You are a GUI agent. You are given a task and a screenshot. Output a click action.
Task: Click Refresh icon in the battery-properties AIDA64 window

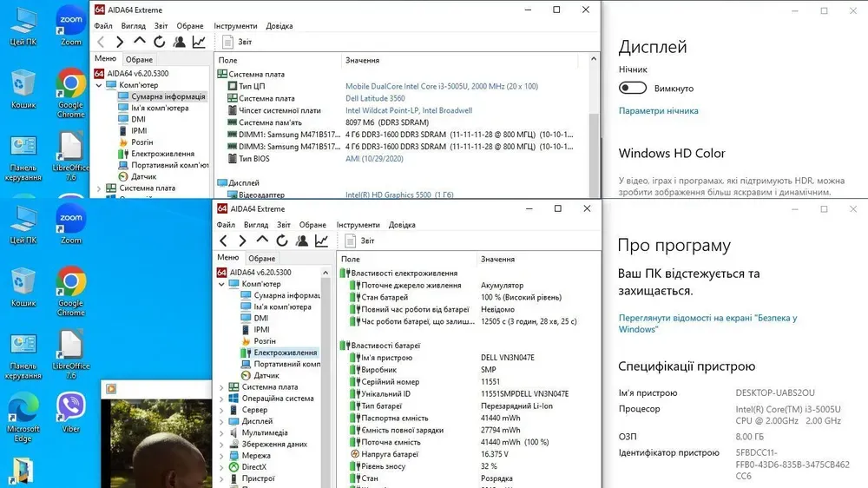282,241
